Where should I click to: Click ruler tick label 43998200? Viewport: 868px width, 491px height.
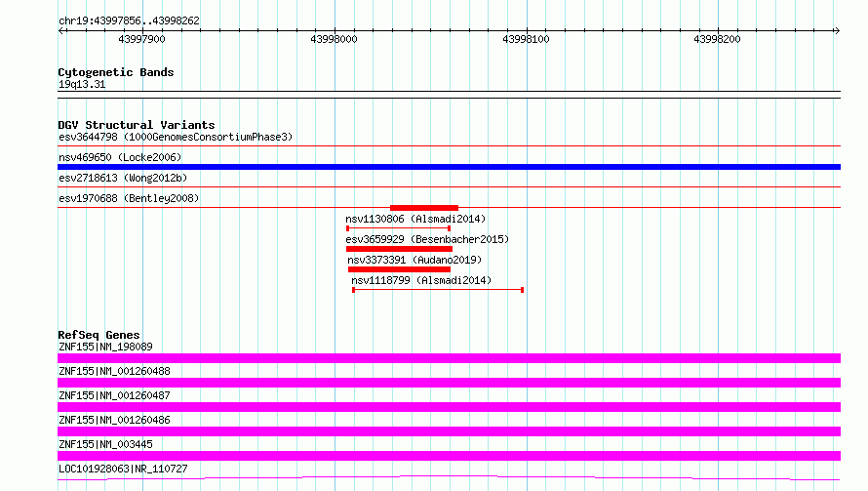click(x=717, y=39)
